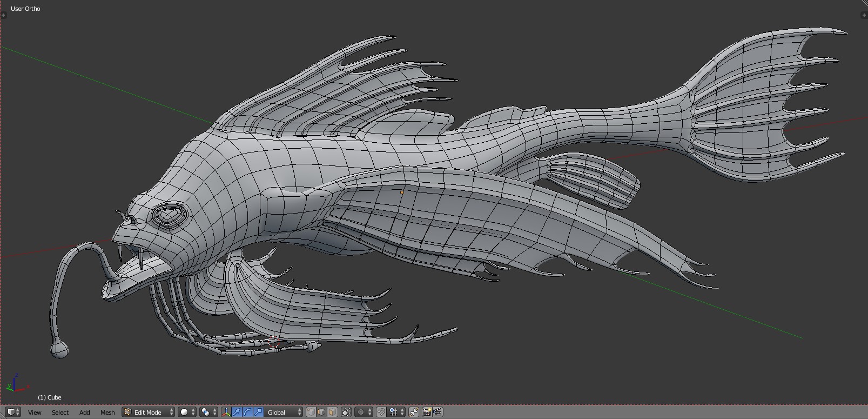Toggle the snap magnet icon
Screen dimensions: 868x419
381,412
